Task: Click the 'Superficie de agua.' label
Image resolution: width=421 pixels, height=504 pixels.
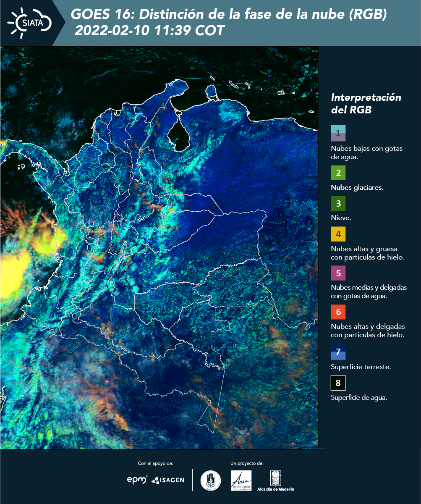Action: (359, 397)
